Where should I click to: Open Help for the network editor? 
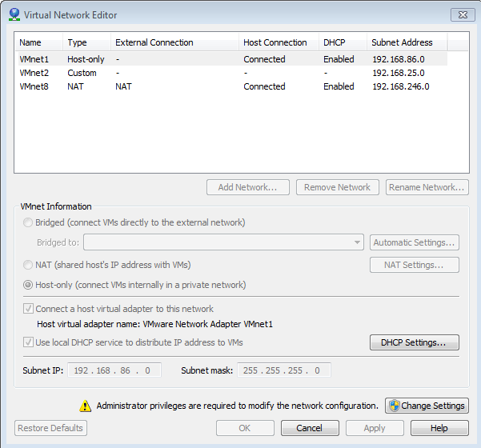tap(439, 428)
